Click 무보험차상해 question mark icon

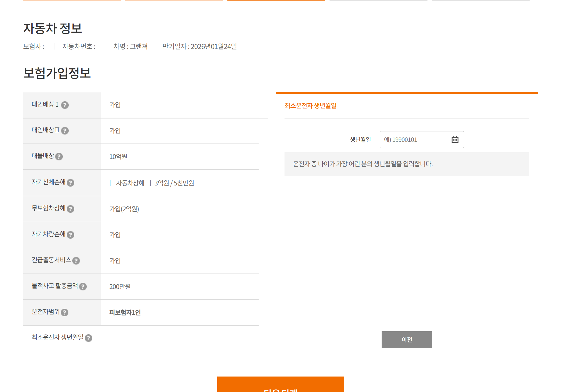(x=70, y=209)
